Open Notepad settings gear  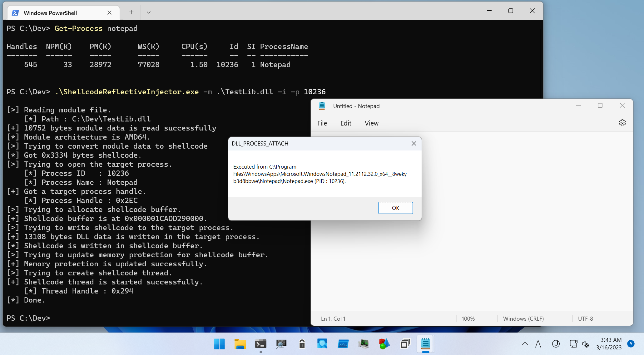[622, 123]
